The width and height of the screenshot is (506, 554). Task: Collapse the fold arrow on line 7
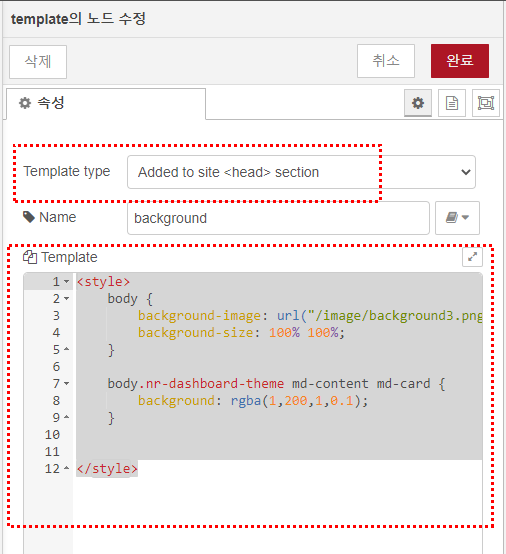[66, 383]
